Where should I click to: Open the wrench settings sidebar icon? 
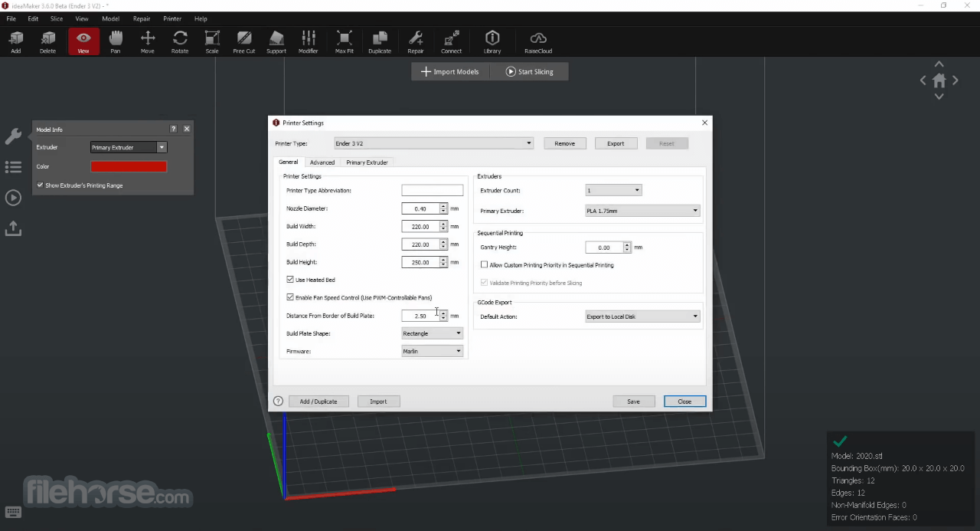click(13, 136)
